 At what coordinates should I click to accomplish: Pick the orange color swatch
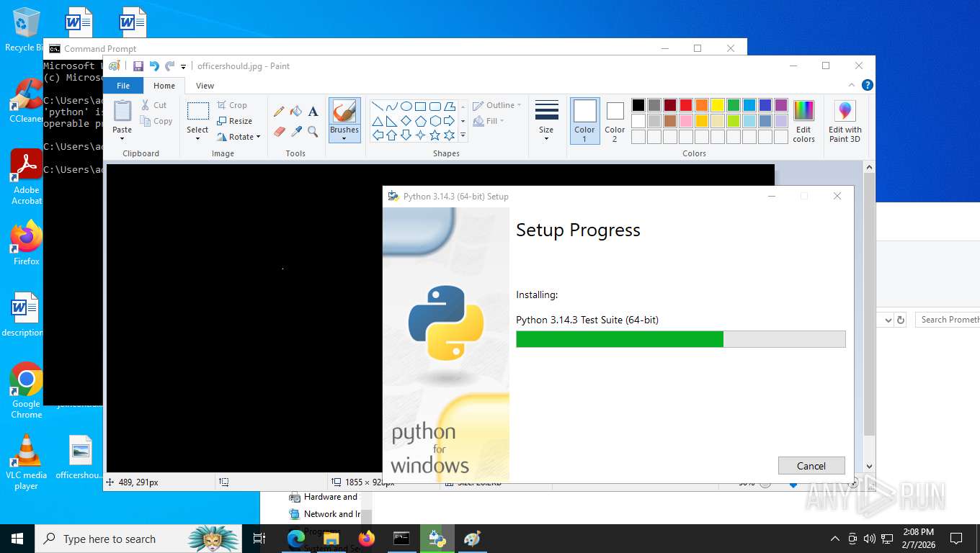pyautogui.click(x=702, y=105)
